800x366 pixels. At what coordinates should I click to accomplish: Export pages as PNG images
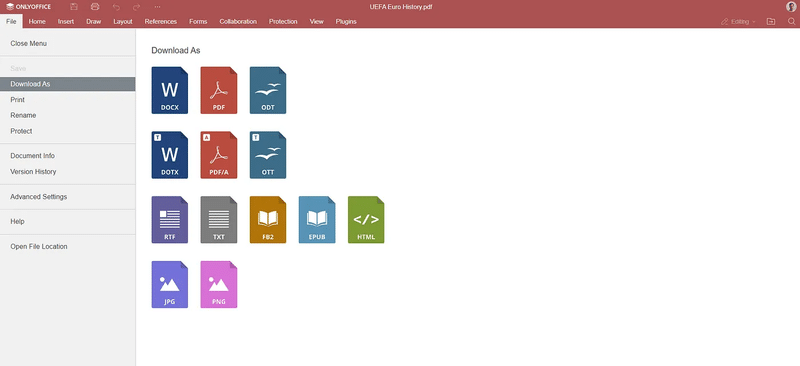coord(218,285)
